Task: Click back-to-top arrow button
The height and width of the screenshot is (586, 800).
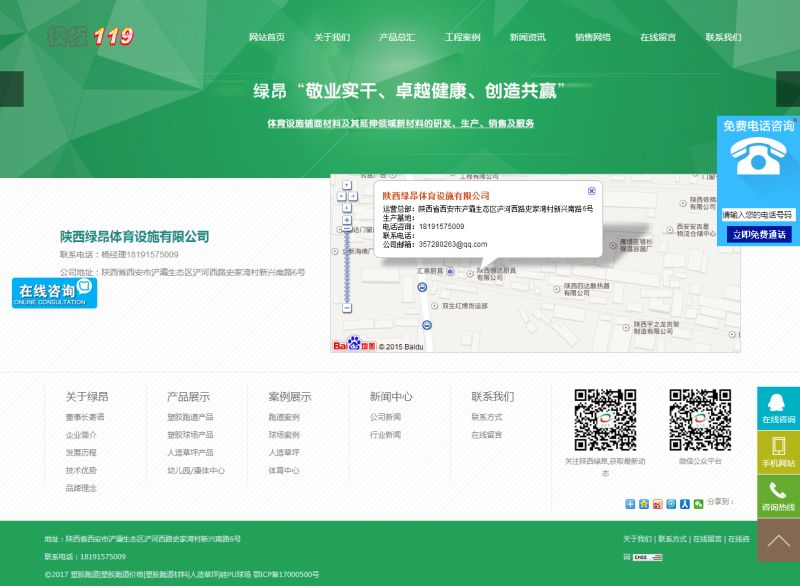Action: coord(778,541)
